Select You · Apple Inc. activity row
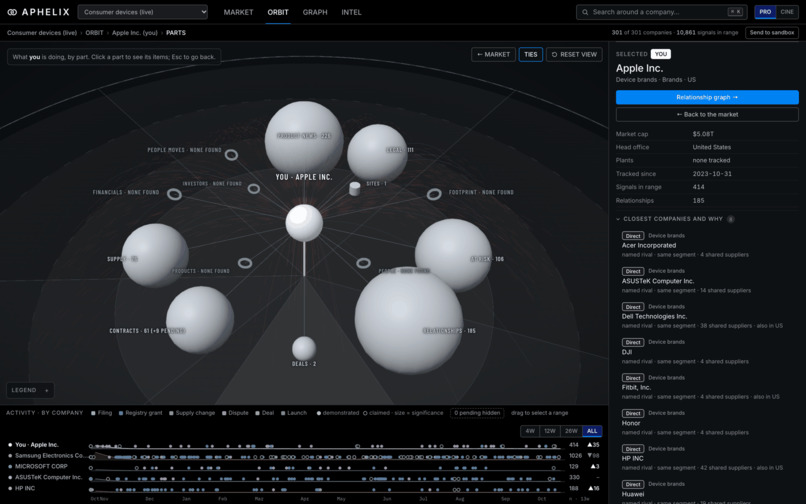The width and height of the screenshot is (806, 504). 304,445
